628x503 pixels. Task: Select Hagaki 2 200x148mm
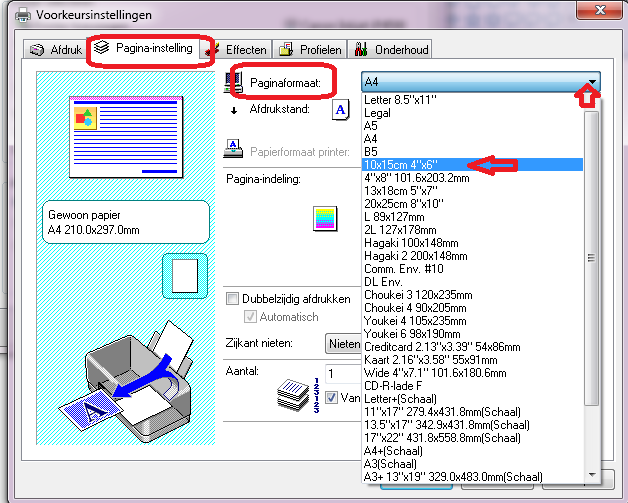click(472, 256)
